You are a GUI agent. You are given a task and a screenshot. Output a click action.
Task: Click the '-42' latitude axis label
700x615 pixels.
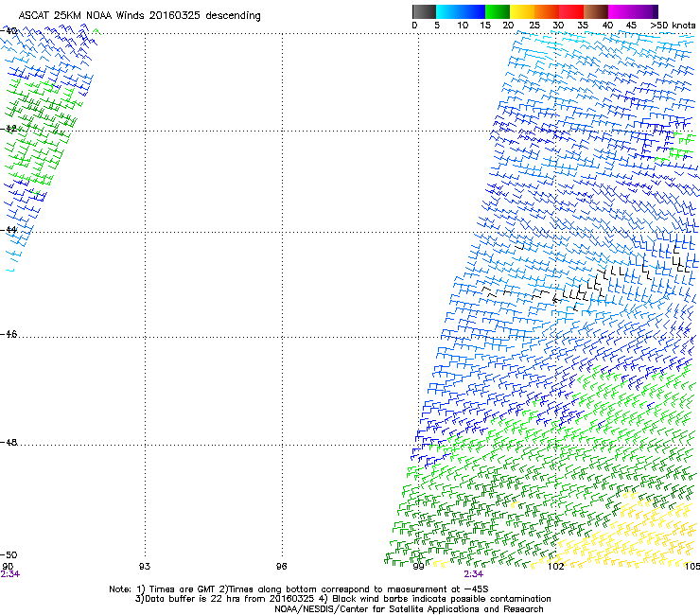(9, 129)
